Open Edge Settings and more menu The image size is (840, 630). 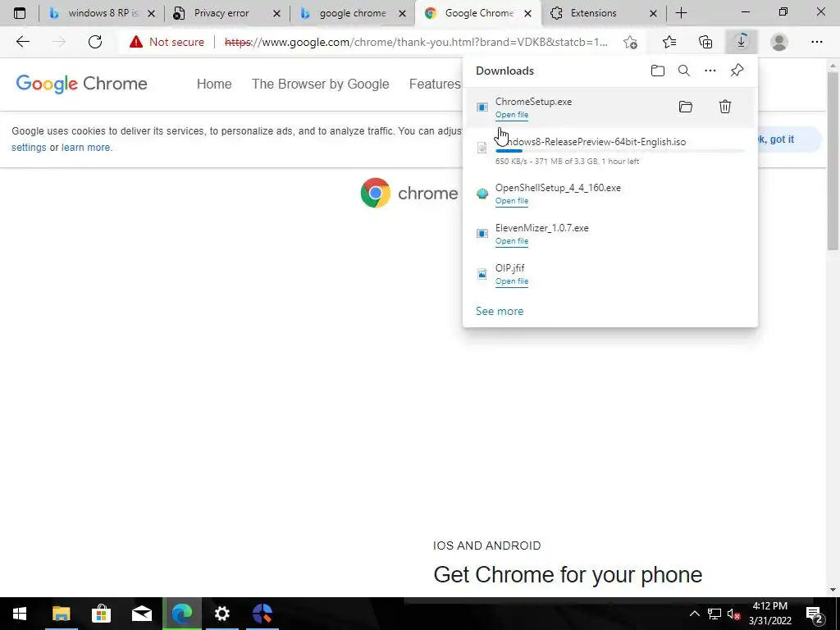pyautogui.click(x=816, y=42)
